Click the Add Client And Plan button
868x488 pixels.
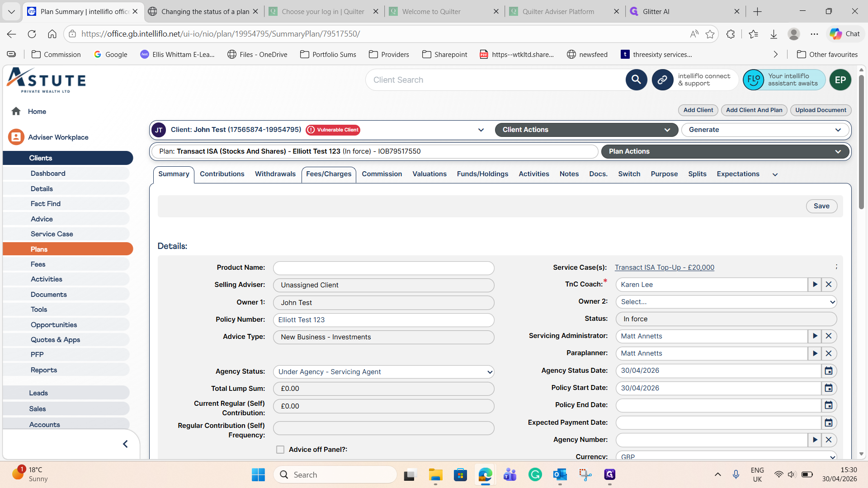(754, 110)
